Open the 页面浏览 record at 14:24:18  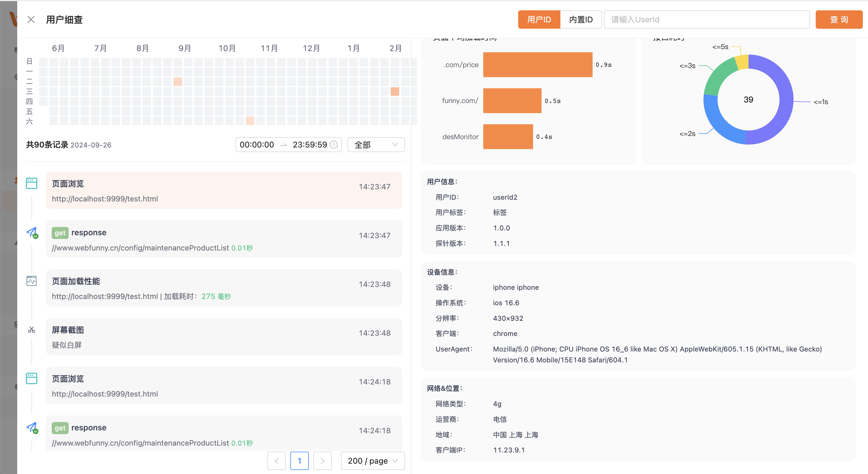pyautogui.click(x=224, y=385)
